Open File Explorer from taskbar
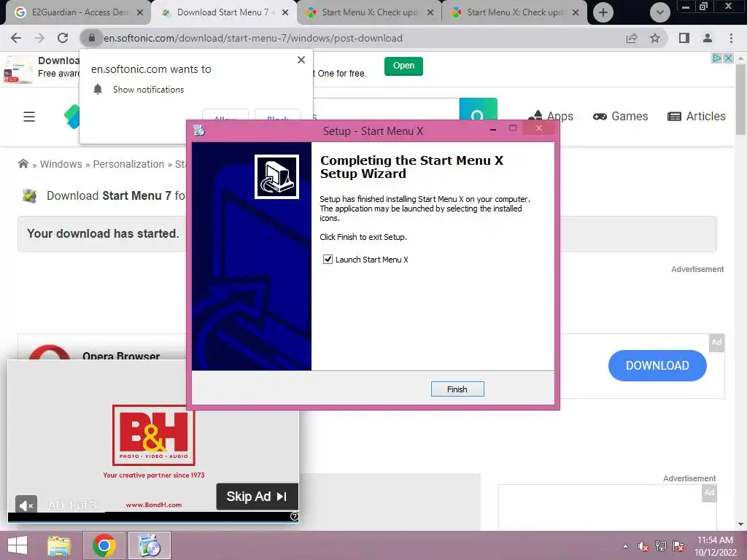 [59, 545]
